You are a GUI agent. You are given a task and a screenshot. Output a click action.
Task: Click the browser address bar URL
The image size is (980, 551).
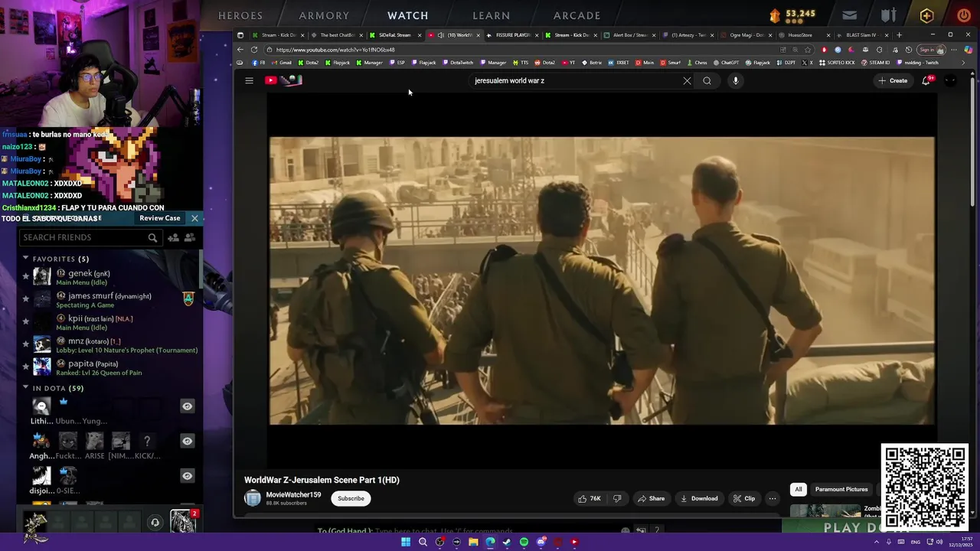[335, 50]
